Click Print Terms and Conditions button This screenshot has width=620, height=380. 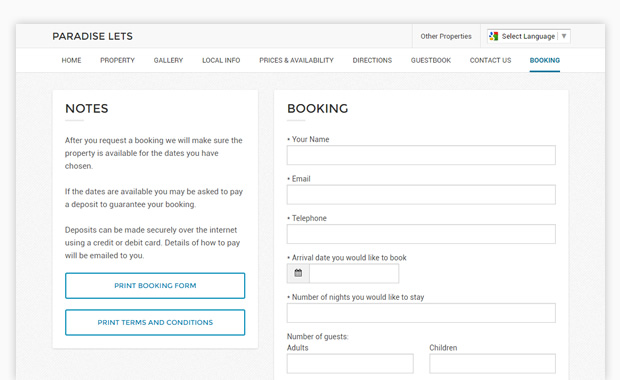(x=155, y=323)
